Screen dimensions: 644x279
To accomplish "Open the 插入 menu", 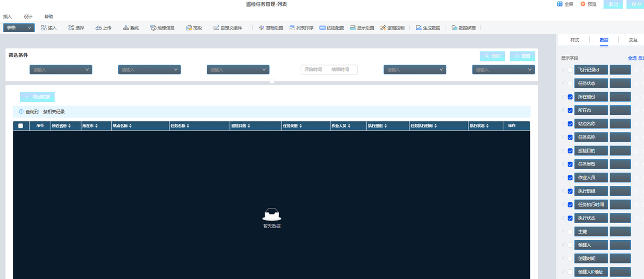I will [x=8, y=17].
